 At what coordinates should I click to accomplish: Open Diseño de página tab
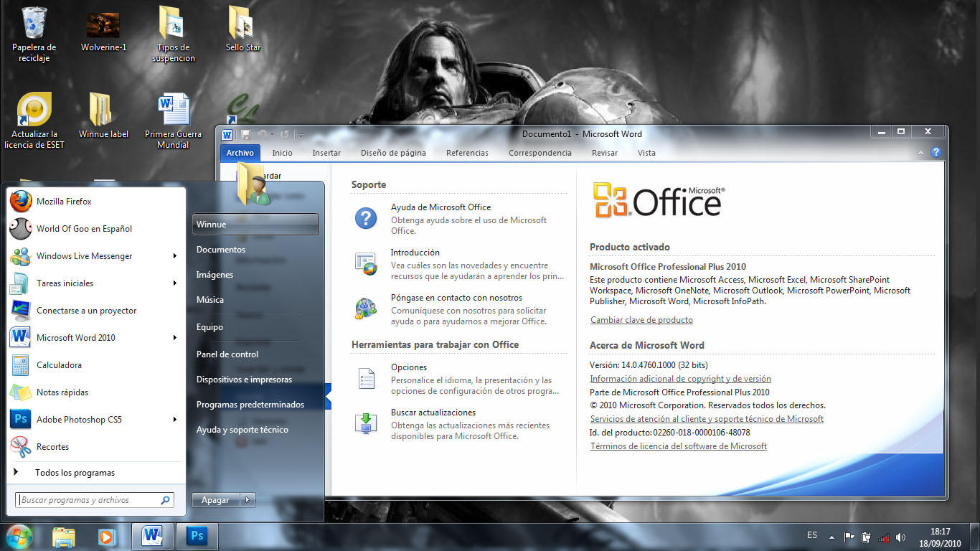pos(393,153)
